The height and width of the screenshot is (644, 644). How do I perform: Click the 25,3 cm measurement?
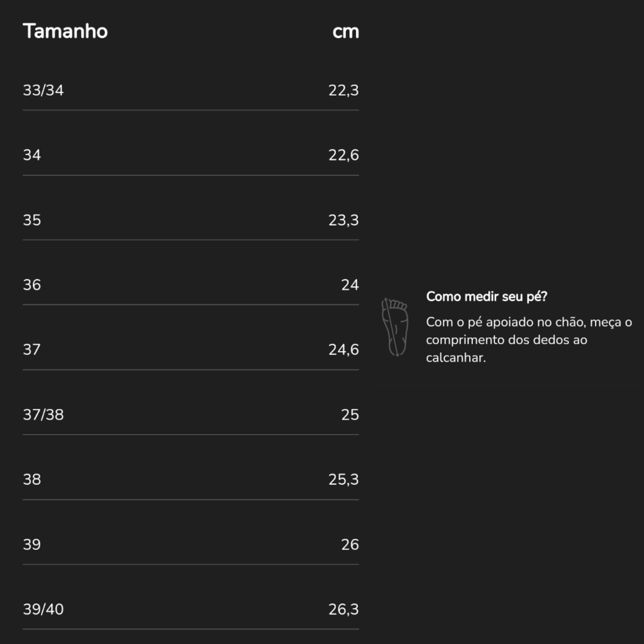[x=343, y=480]
